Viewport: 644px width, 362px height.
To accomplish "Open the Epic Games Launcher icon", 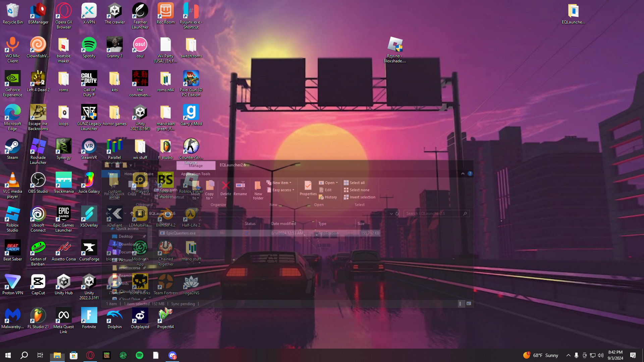I will [63, 214].
